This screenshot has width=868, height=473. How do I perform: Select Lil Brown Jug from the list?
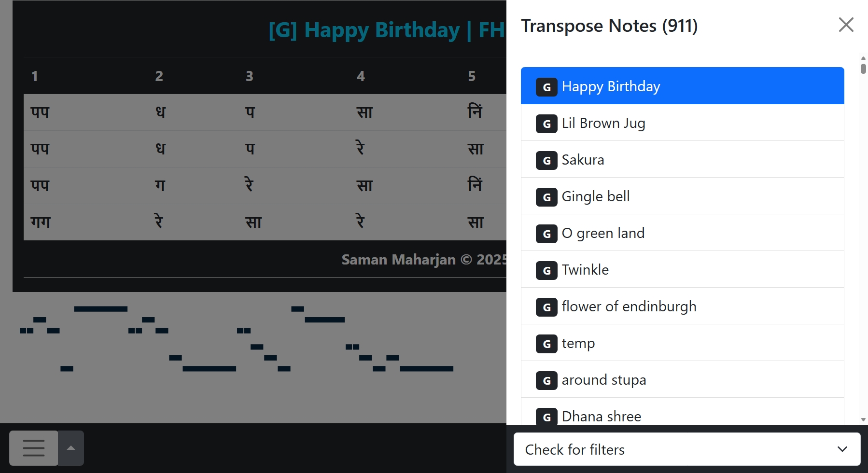603,123
